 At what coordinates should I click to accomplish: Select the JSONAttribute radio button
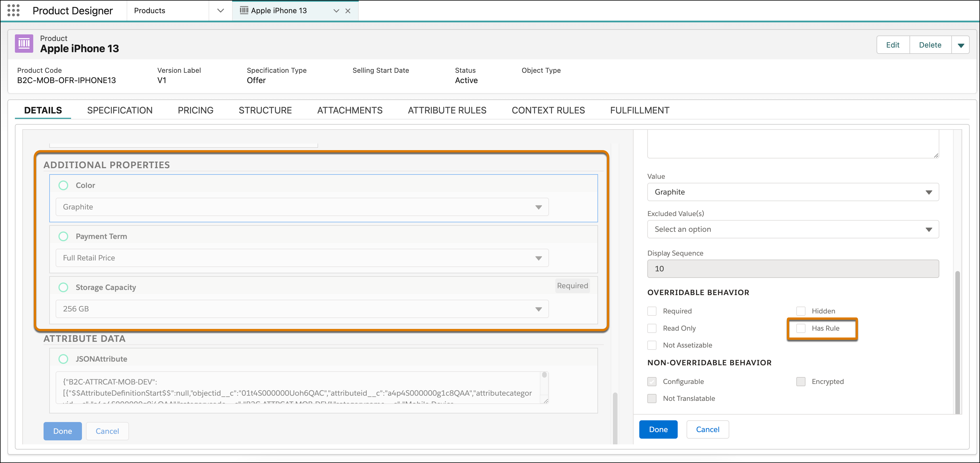coord(64,359)
